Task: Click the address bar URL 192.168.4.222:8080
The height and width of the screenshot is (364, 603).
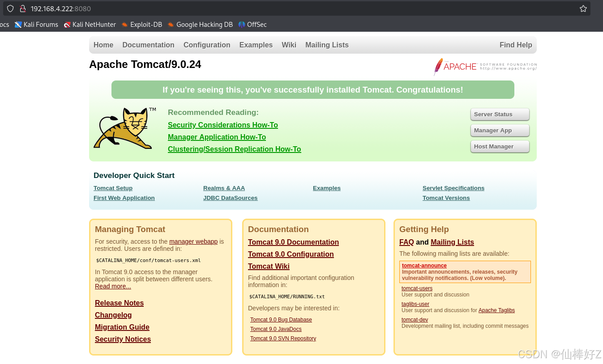Action: [x=61, y=8]
